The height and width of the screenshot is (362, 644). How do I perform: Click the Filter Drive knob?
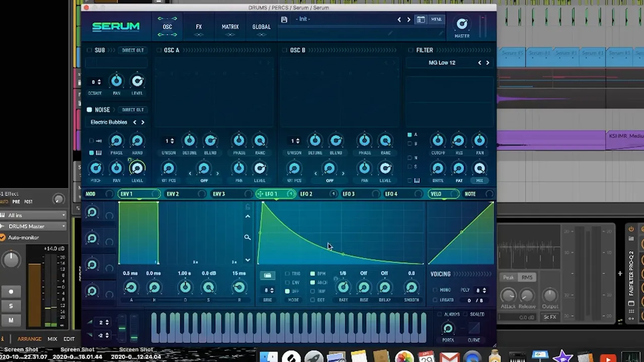438,168
